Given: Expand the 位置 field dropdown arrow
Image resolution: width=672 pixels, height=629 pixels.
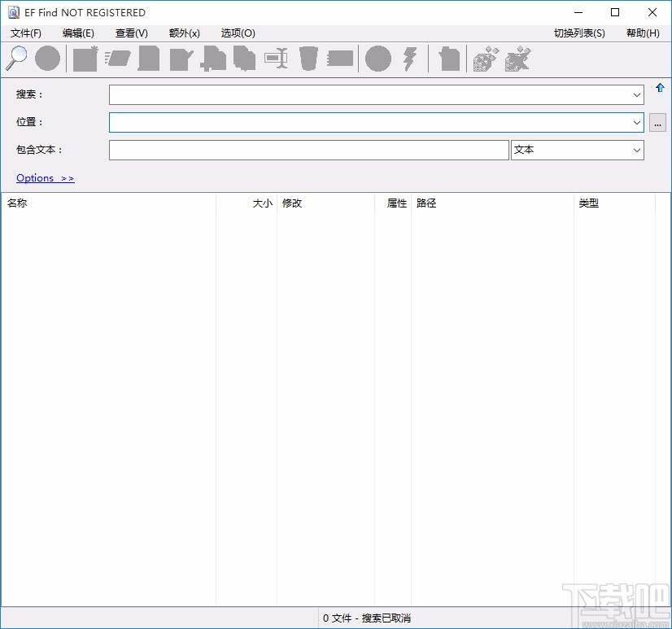Looking at the screenshot, I should [637, 123].
